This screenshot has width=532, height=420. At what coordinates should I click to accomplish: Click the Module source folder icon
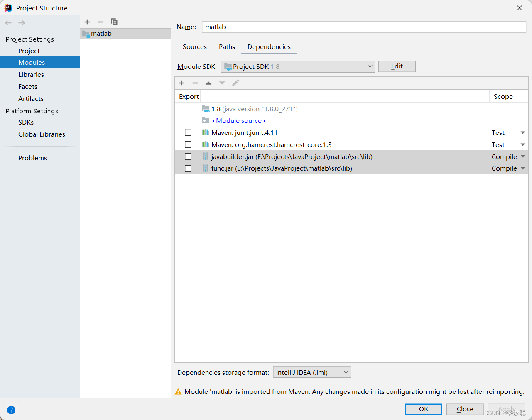pyautogui.click(x=206, y=120)
